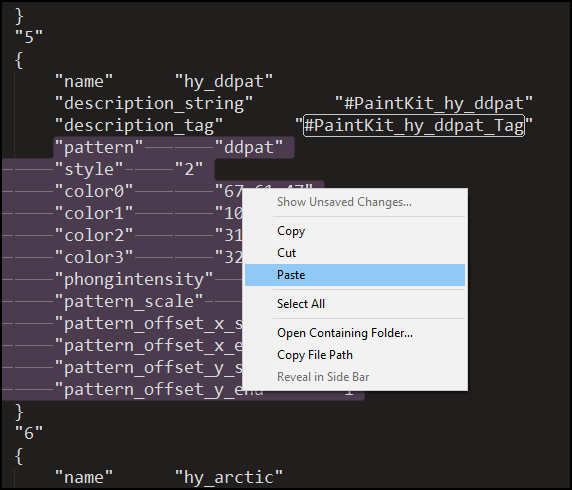This screenshot has height=490, width=572.
Task: Click the "pattern" key text
Action: pyautogui.click(x=98, y=147)
